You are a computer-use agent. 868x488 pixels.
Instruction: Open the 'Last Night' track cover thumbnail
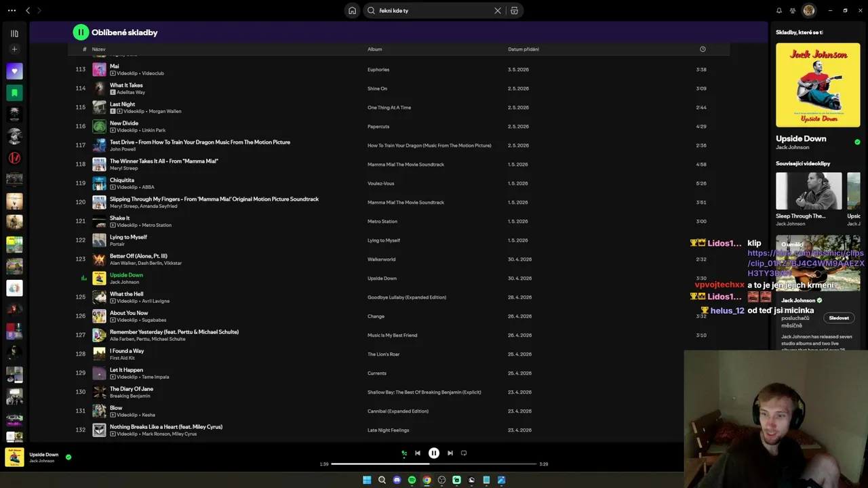tap(99, 107)
